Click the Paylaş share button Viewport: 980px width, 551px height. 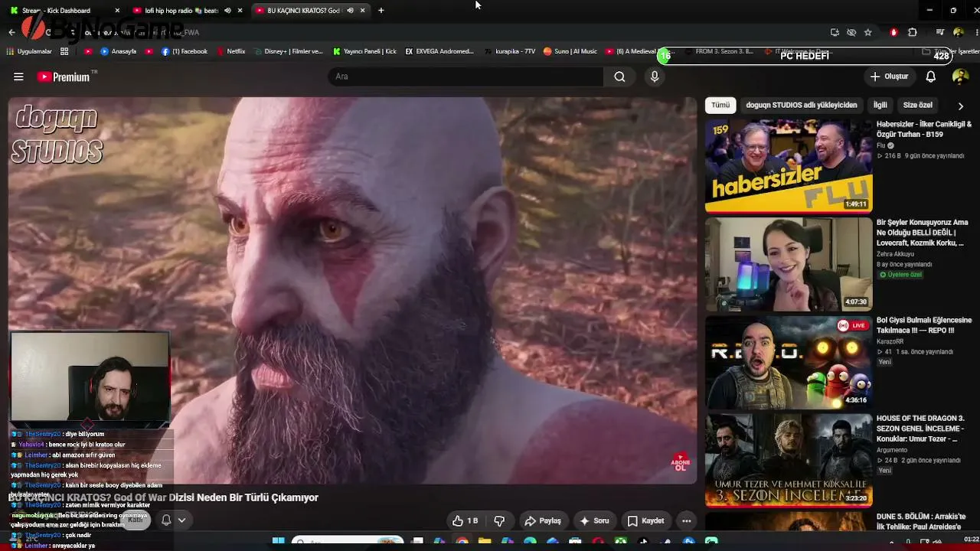[543, 521]
